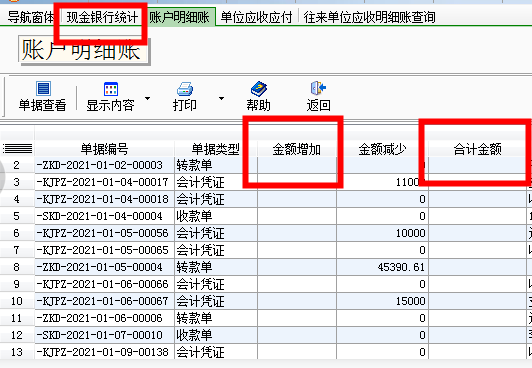
Task: Sort by the 单据类型 column header
Action: pyautogui.click(x=215, y=149)
